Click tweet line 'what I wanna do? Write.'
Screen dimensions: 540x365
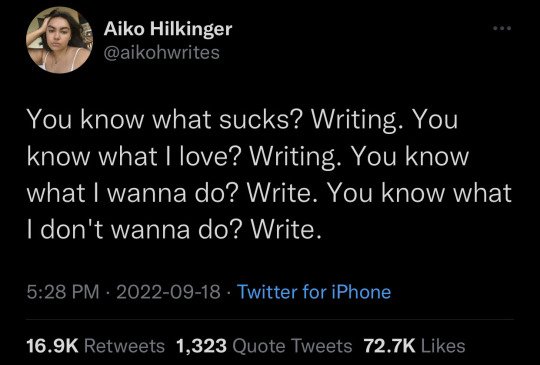(x=269, y=193)
